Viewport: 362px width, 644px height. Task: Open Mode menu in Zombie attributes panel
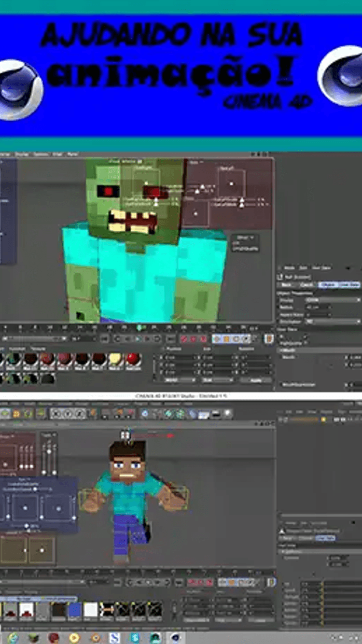coord(290,268)
